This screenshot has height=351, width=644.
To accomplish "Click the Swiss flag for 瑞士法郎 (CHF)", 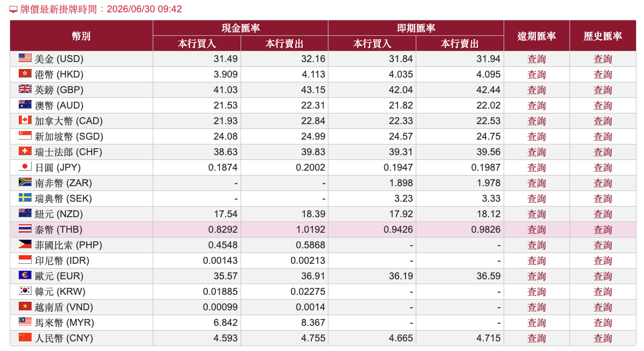I will point(25,151).
